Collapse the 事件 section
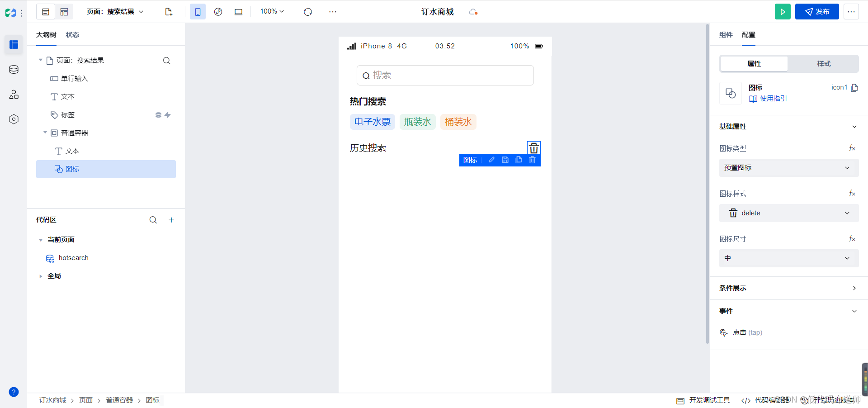This screenshot has height=408, width=868. (854, 311)
